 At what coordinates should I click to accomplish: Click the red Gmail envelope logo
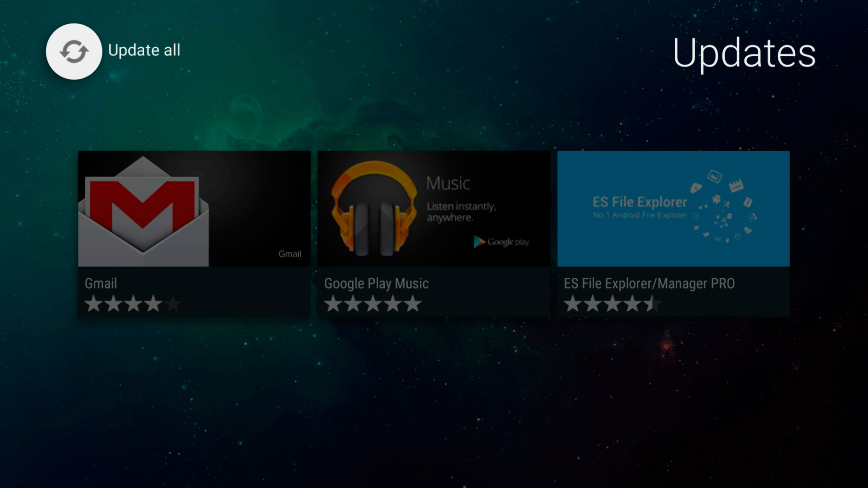point(143,211)
